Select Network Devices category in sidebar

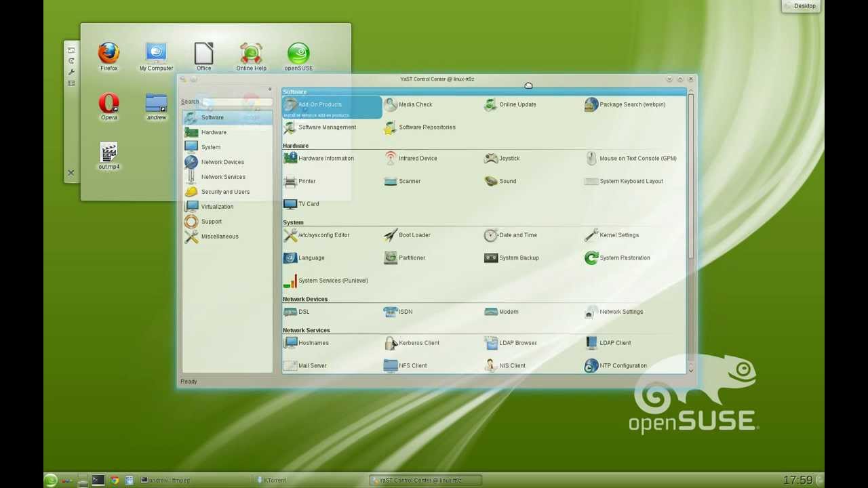point(227,162)
